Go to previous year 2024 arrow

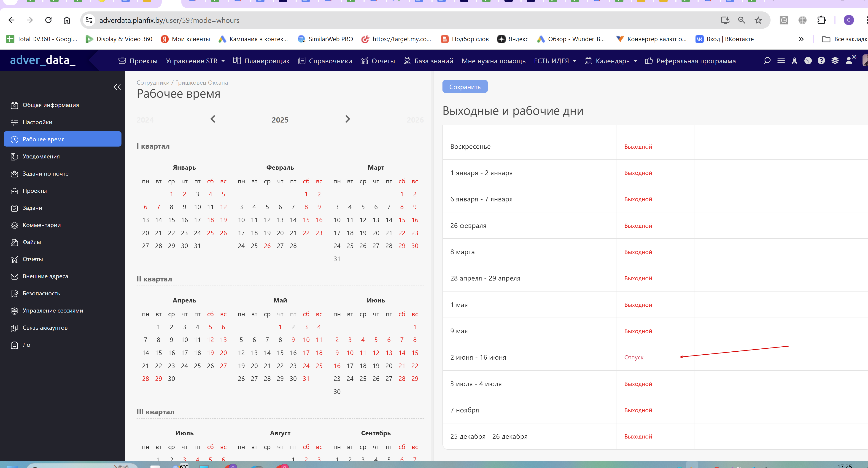coord(213,119)
